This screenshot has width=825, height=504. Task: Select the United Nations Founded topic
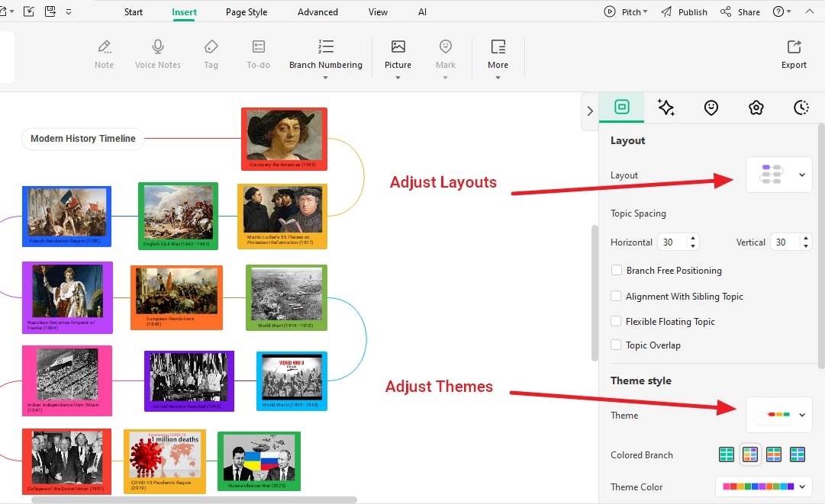coord(189,381)
